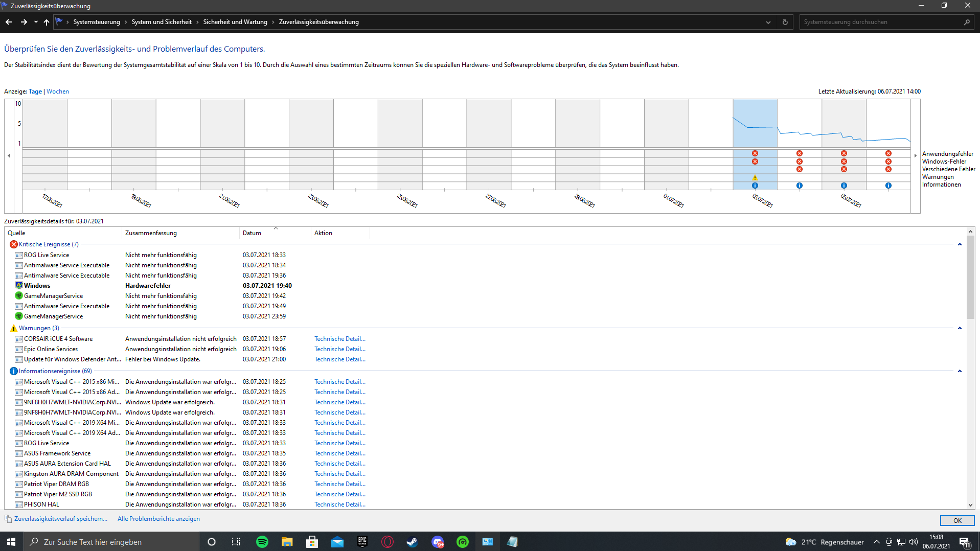
Task: Click the Windows-Fehler icon for 05.07.2021
Action: pyautogui.click(x=844, y=162)
